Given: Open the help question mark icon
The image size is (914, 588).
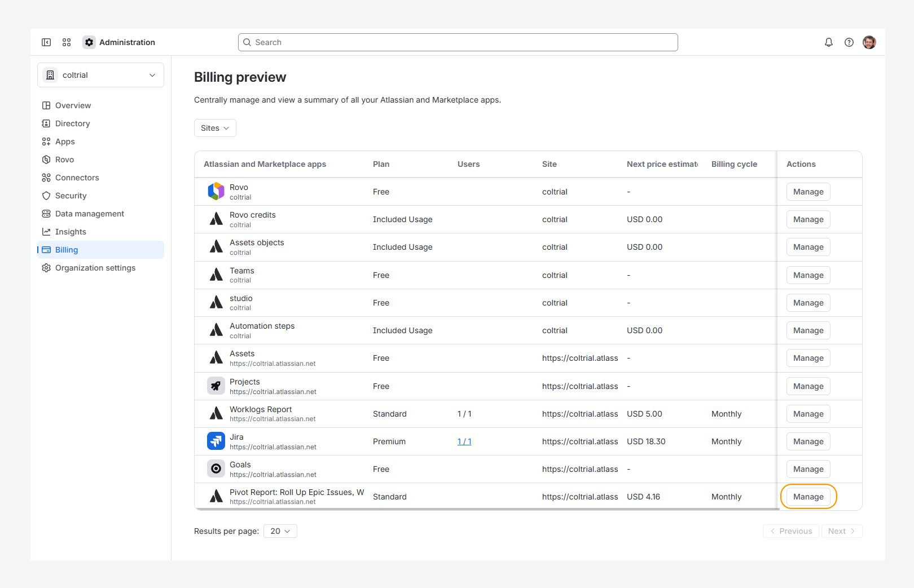Looking at the screenshot, I should (849, 42).
